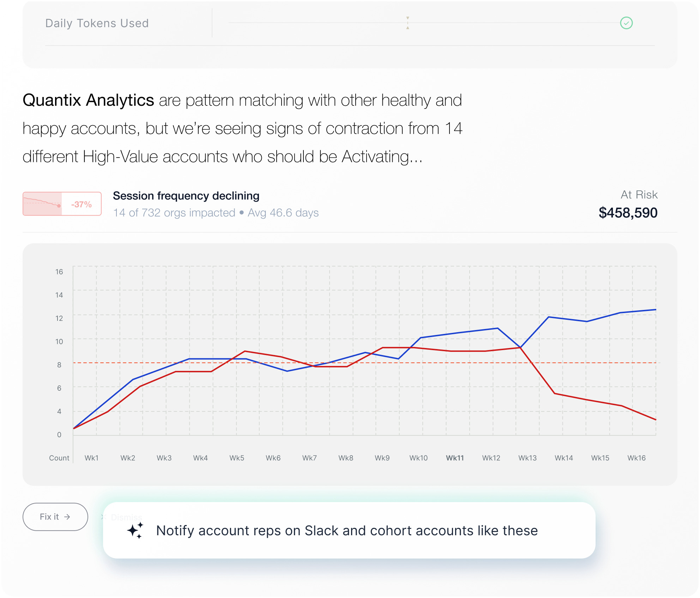700x598 pixels.
Task: Click the Wk15 week label
Action: (600, 458)
